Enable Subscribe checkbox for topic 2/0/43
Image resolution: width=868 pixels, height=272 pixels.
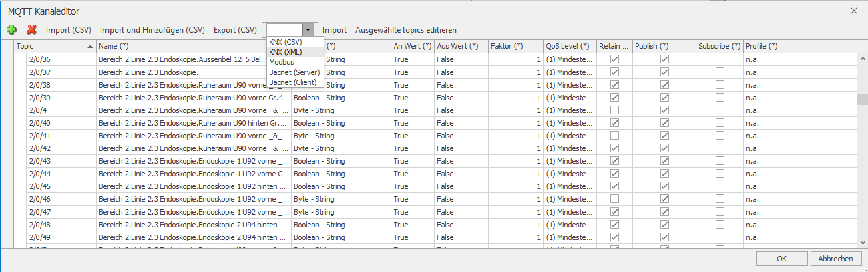720,161
